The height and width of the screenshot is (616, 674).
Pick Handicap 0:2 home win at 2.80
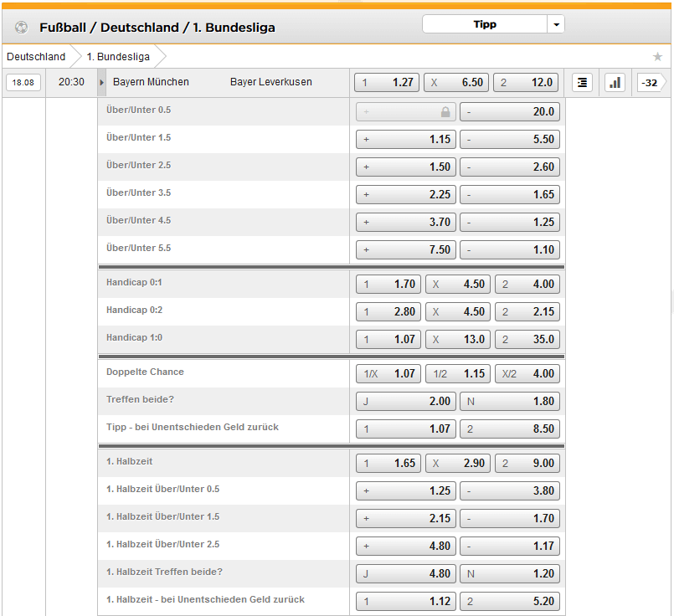[388, 312]
